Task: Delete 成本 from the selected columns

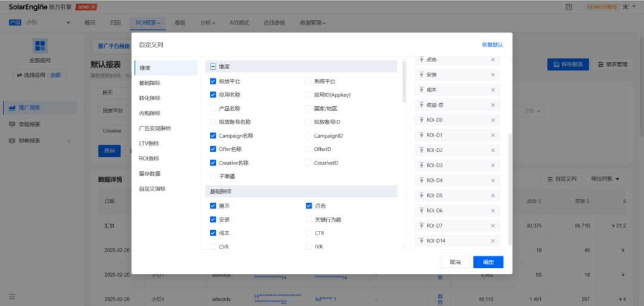Action: pos(493,90)
